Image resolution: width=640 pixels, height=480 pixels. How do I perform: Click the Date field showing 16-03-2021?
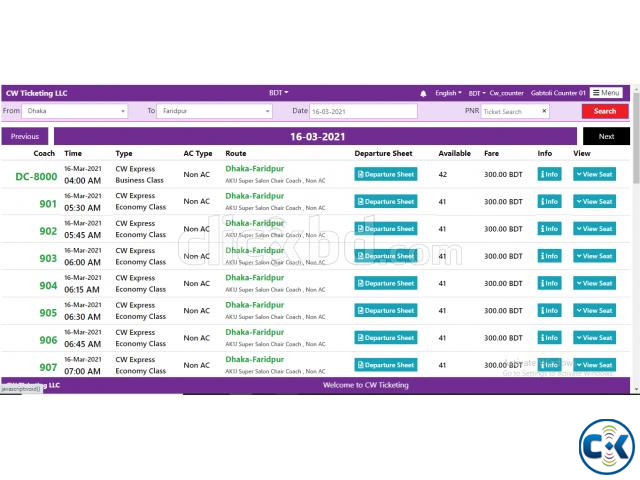click(363, 111)
